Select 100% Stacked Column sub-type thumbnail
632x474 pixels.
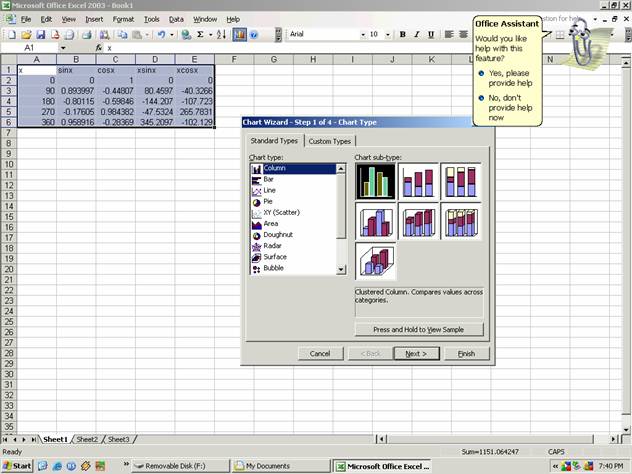461,181
